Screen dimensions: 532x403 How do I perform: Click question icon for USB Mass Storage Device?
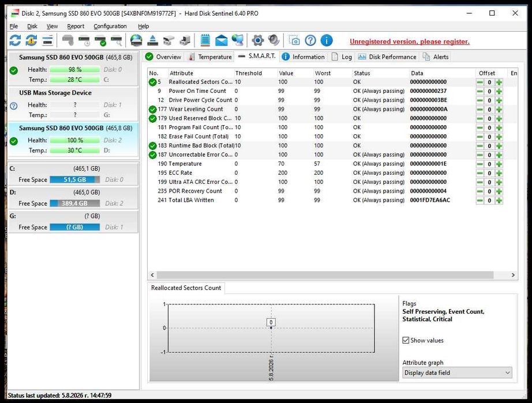pos(14,106)
